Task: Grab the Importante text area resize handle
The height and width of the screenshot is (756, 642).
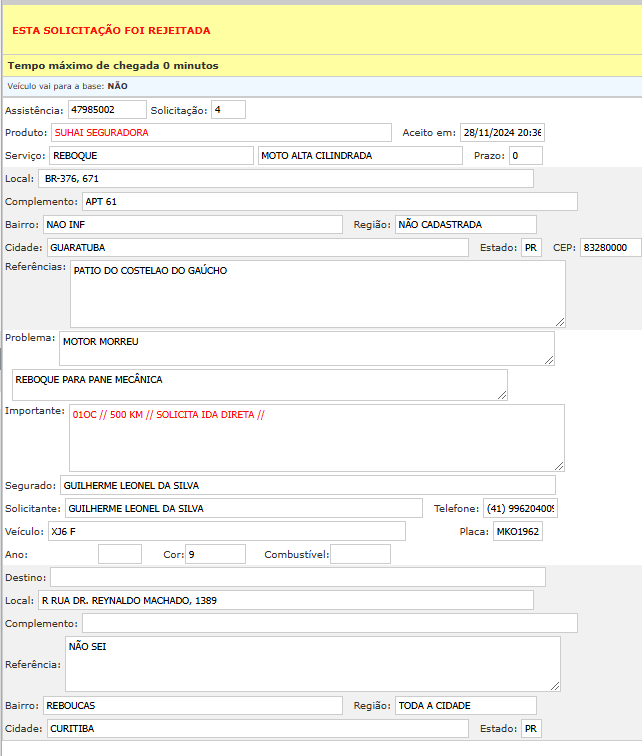Action: 559,465
